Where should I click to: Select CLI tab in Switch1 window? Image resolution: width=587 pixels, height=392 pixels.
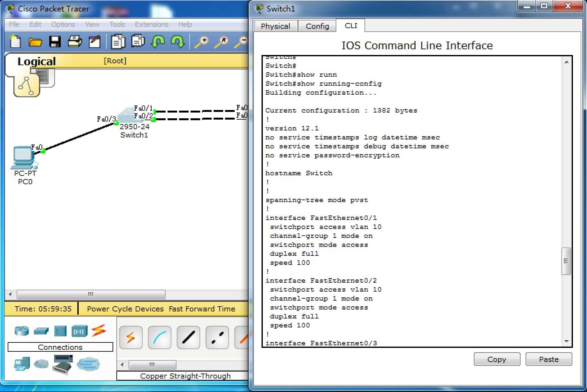[351, 26]
